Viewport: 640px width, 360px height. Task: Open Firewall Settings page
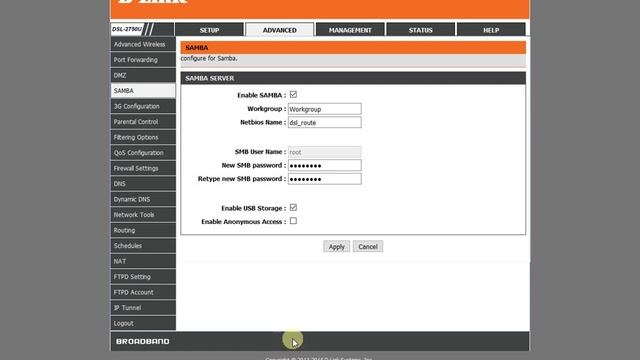point(143,168)
